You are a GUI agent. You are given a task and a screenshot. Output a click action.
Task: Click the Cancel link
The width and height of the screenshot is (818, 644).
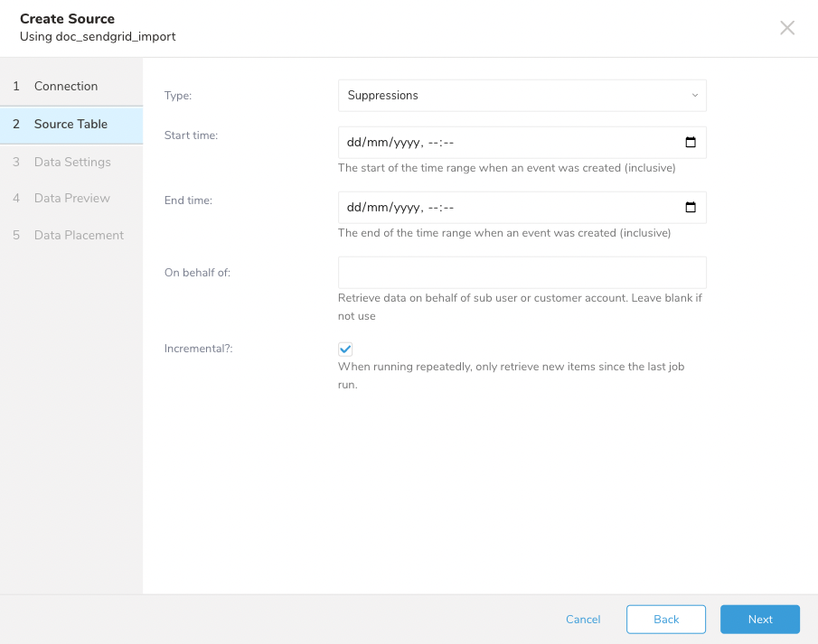pos(583,620)
